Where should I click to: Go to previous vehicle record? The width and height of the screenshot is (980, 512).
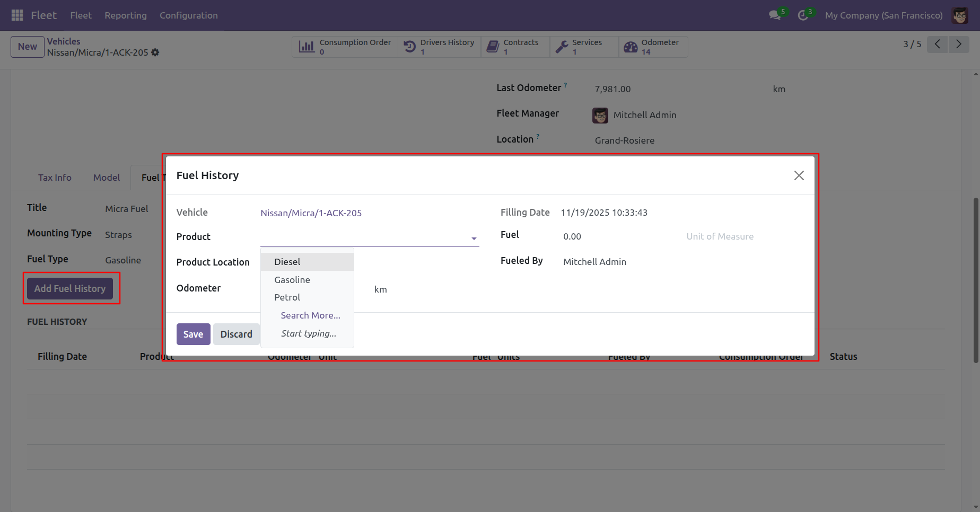pyautogui.click(x=938, y=44)
